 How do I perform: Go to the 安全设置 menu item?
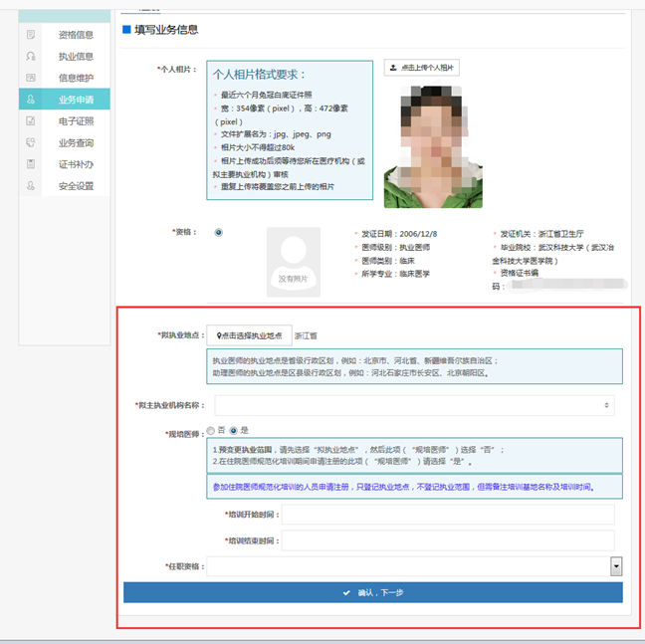tap(76, 185)
